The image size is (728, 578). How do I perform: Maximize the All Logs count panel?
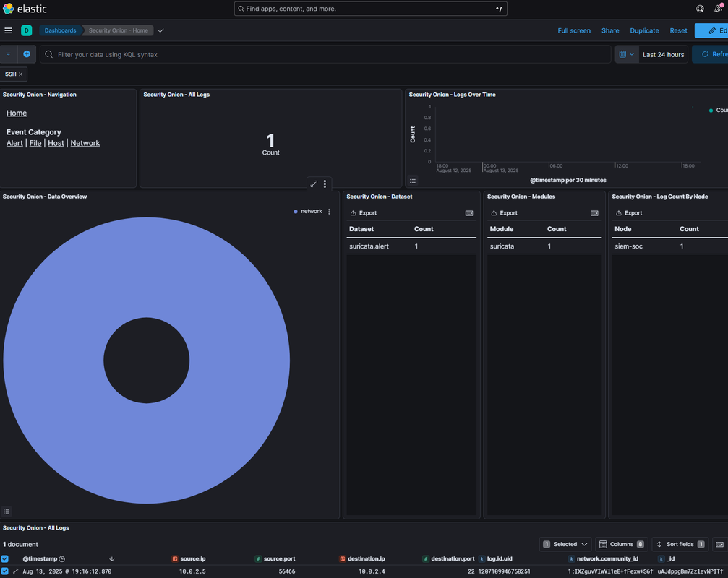point(314,184)
